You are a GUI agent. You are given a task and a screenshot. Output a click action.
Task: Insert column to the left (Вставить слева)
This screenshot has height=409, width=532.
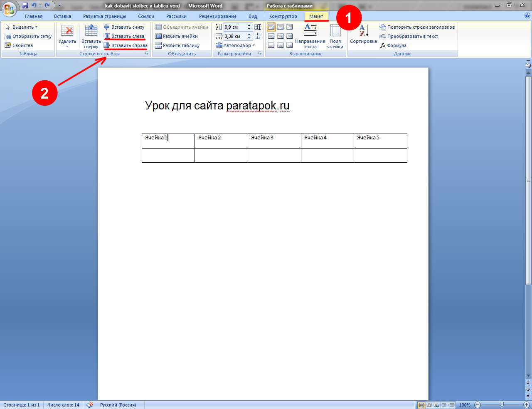[124, 36]
